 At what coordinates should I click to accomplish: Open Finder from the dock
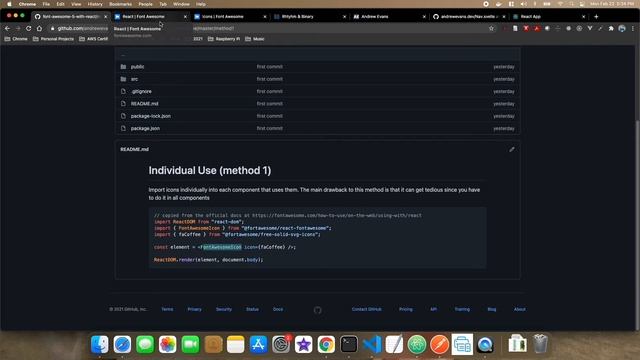pos(100,344)
